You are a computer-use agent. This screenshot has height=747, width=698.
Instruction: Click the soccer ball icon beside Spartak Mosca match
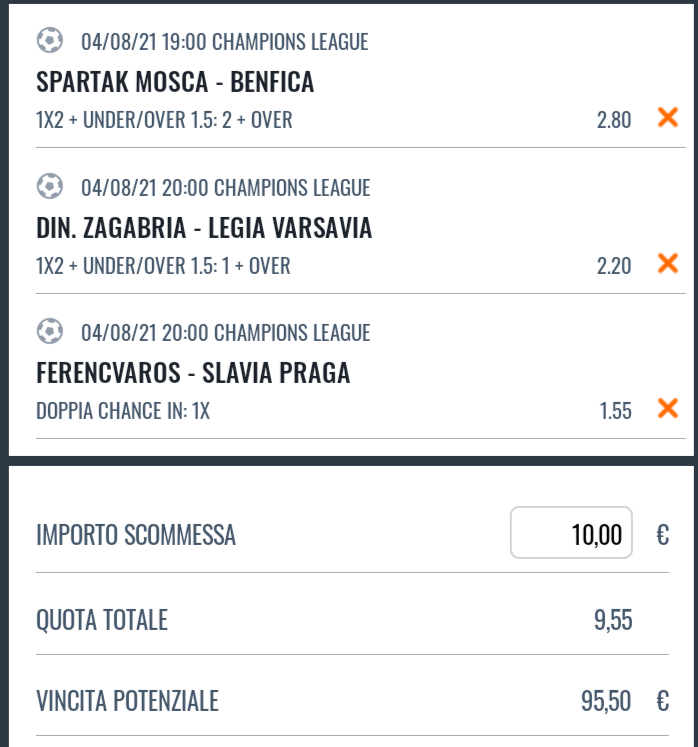[50, 40]
